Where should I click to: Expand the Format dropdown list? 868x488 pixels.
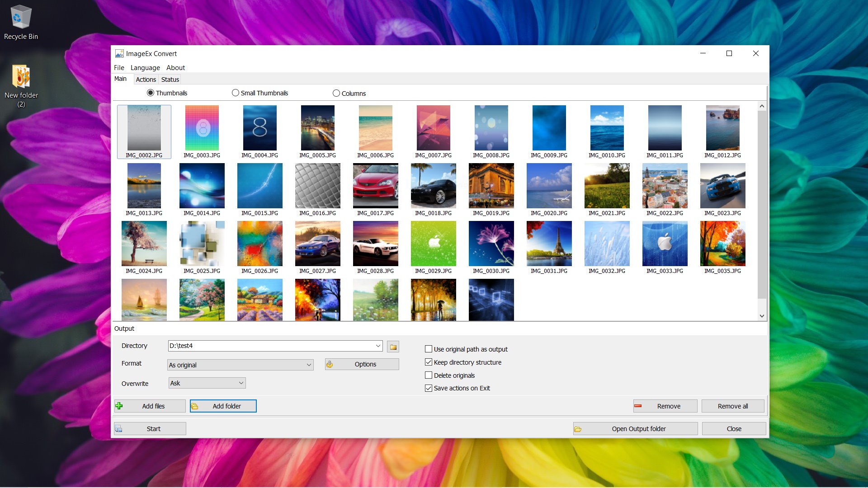[309, 365]
